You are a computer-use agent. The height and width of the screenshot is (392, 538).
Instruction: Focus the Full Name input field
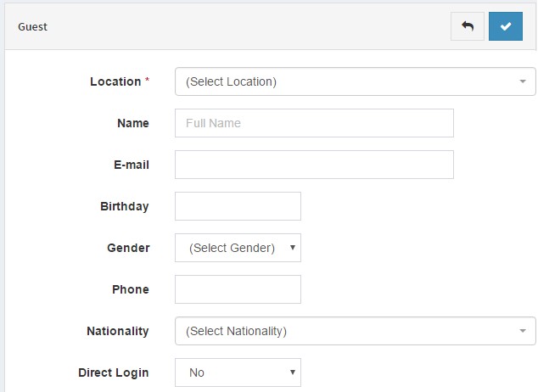click(x=314, y=123)
